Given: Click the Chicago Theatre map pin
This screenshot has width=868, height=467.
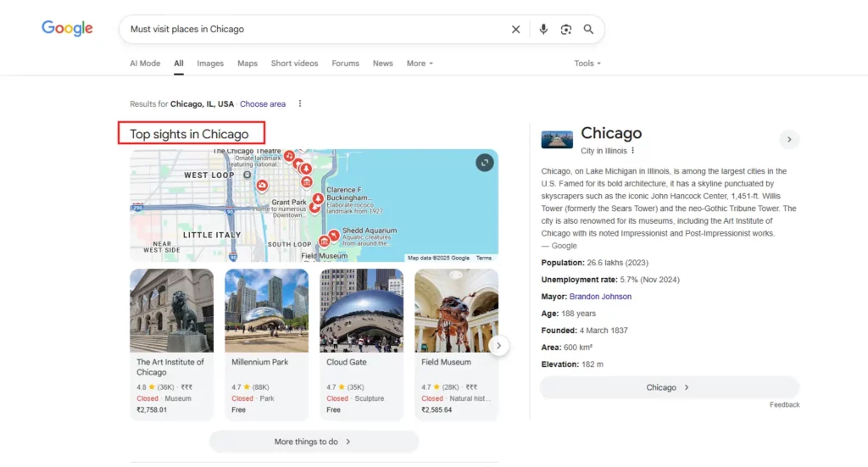Looking at the screenshot, I should click(289, 156).
